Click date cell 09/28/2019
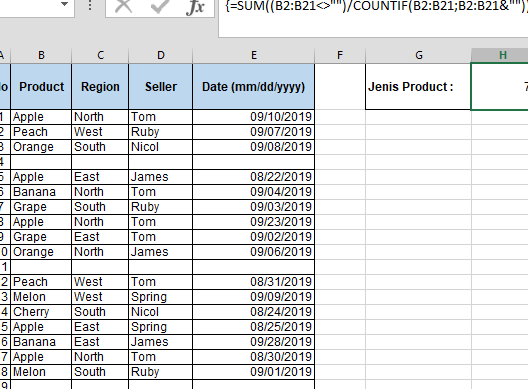The width and height of the screenshot is (528, 389). (x=254, y=342)
